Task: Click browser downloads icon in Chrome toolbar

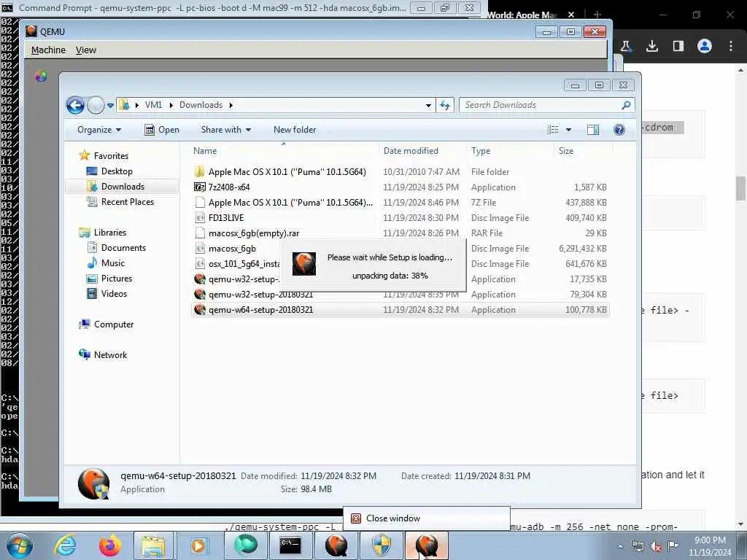Action: point(652,46)
